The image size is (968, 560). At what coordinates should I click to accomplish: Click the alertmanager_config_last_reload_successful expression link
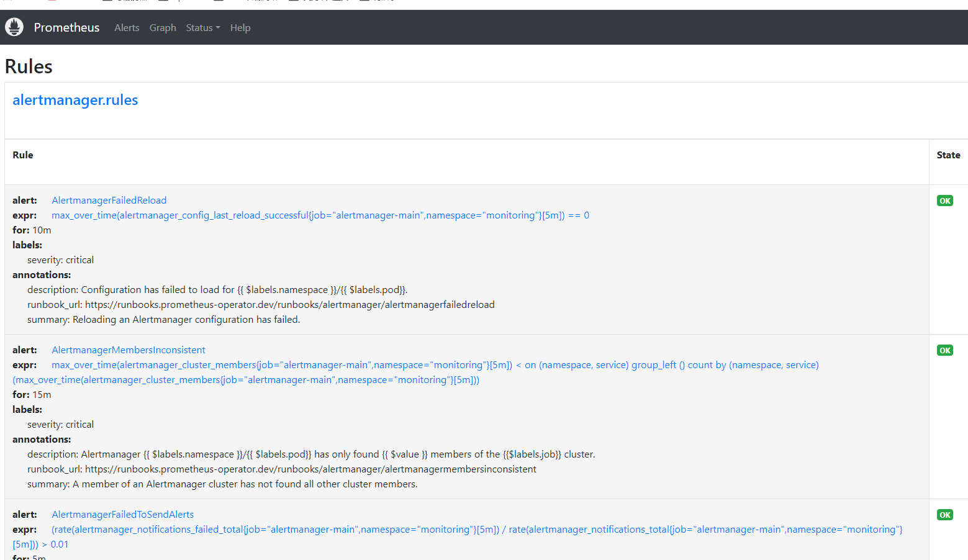coord(320,215)
